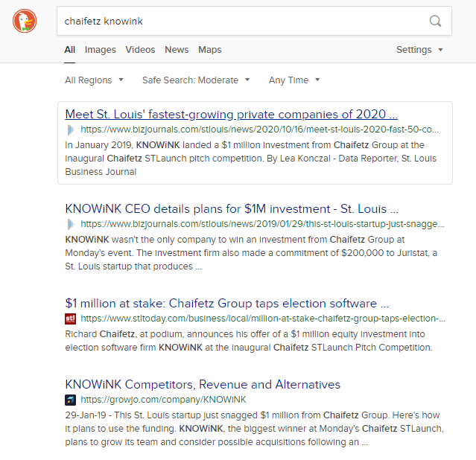The width and height of the screenshot is (476, 460).
Task: Open the Maps tab
Action: coord(210,50)
